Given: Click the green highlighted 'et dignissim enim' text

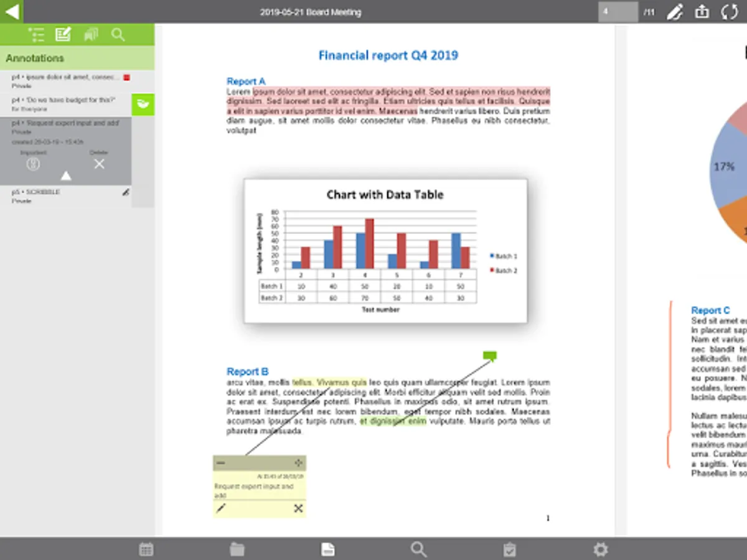Looking at the screenshot, I should (393, 421).
